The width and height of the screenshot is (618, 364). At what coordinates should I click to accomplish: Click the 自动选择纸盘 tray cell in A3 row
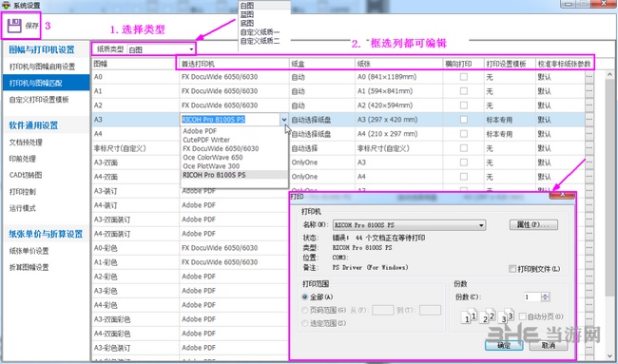322,120
